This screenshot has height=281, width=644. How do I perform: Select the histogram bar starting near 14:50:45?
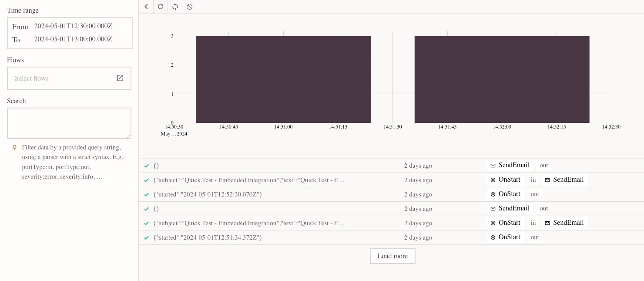tap(283, 79)
